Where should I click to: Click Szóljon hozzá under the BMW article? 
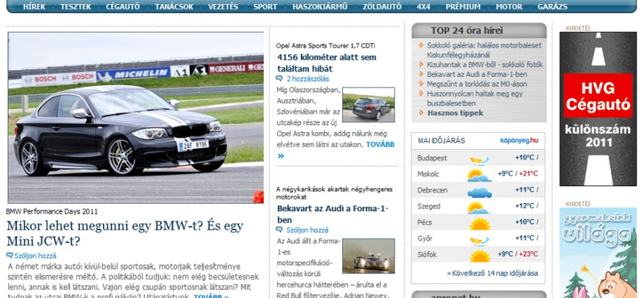click(x=35, y=255)
